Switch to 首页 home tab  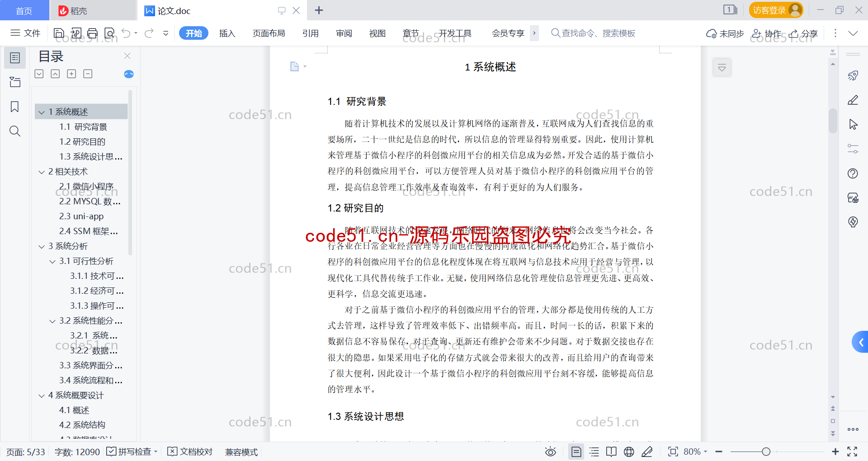(24, 10)
